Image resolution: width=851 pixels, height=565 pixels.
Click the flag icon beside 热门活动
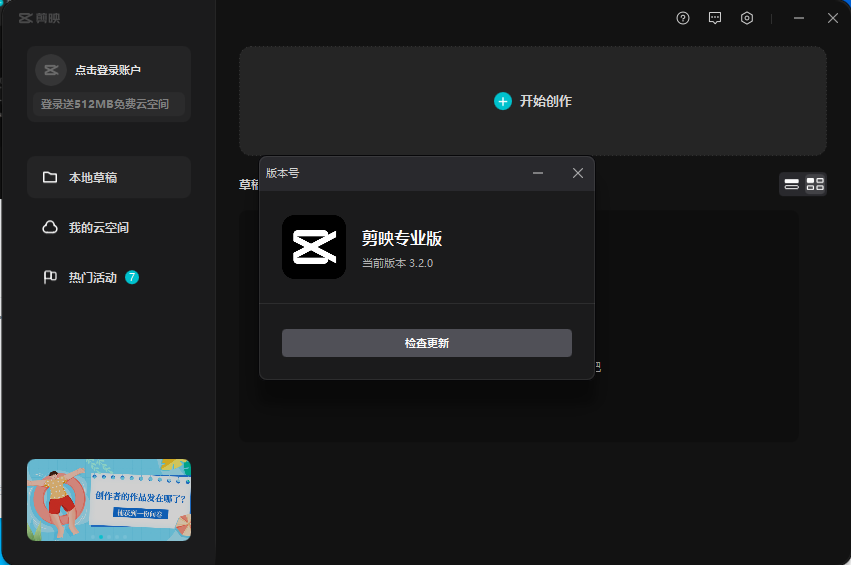point(50,277)
